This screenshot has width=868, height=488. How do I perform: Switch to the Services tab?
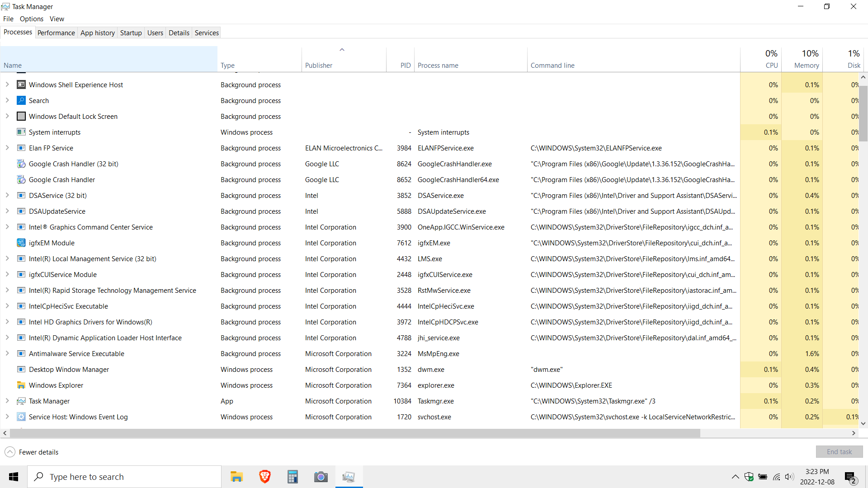[x=207, y=33]
